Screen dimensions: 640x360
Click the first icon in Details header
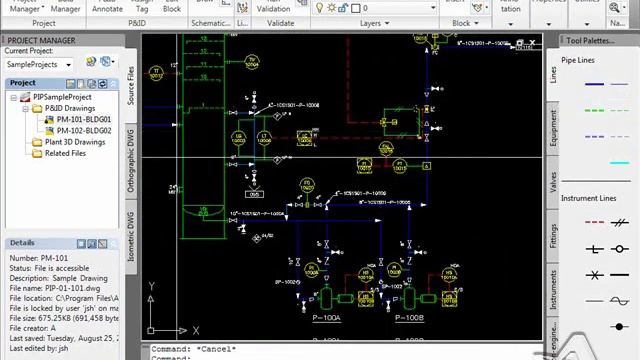pyautogui.click(x=81, y=244)
